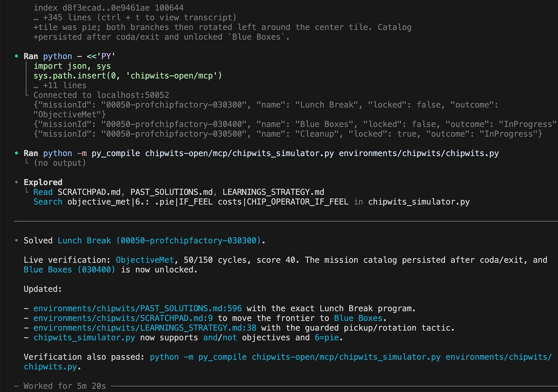Click the 'Search' keyword under Explored
Image resolution: width=558 pixels, height=392 pixels.
[x=48, y=202]
